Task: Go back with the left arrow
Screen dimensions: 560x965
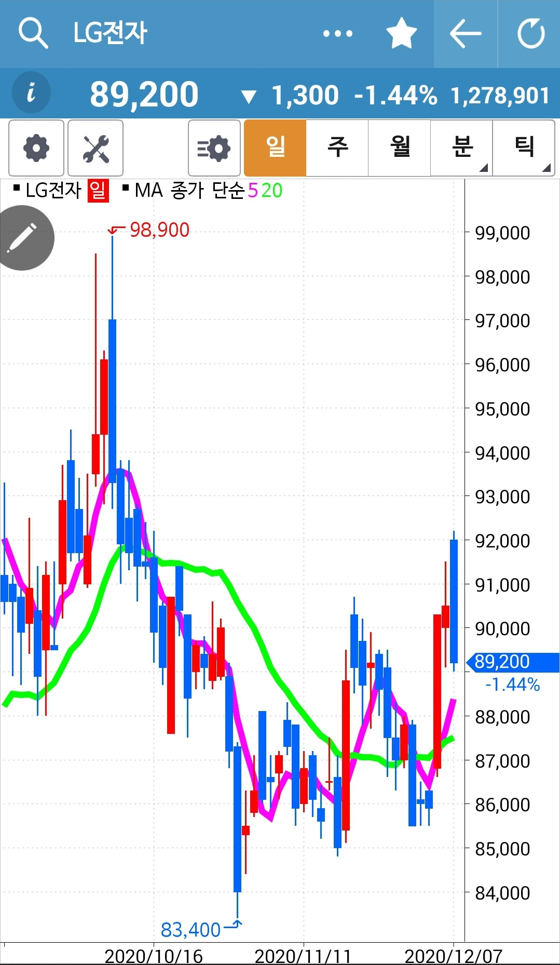Action: point(466,34)
